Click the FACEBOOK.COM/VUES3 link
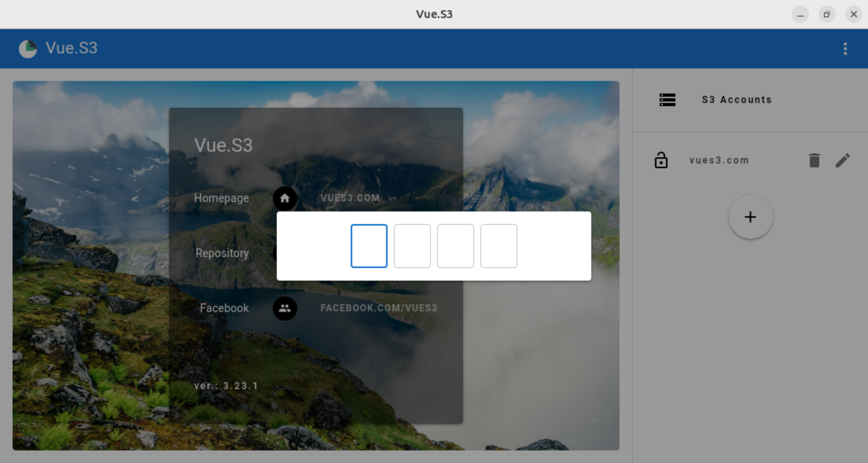Image resolution: width=868 pixels, height=463 pixels. point(379,308)
